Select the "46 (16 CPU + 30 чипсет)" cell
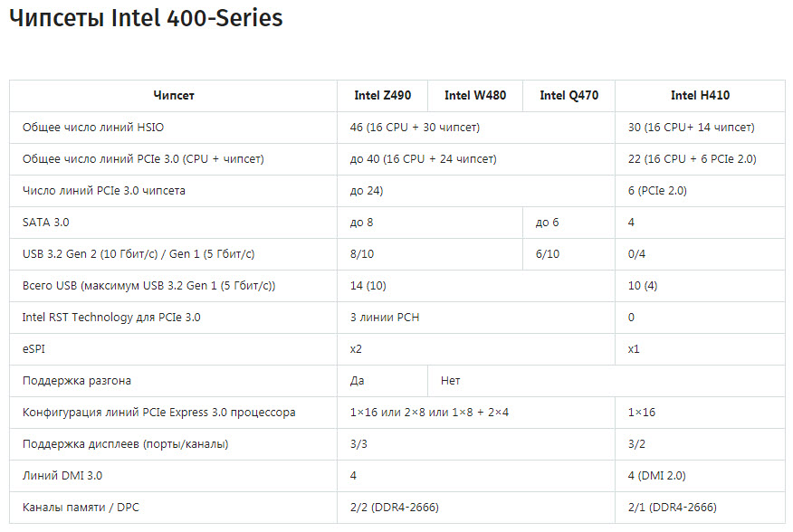Viewport: 793px width, 532px height. tap(414, 128)
